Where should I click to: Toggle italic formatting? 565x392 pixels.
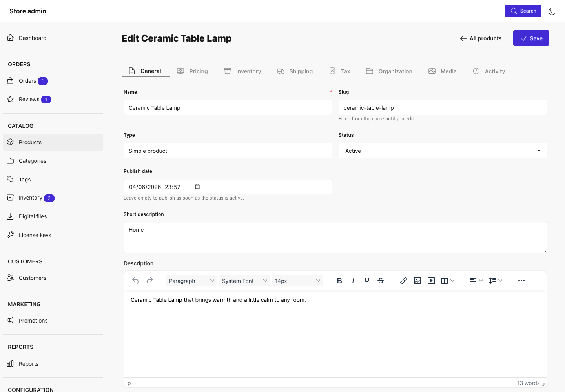[x=353, y=281]
